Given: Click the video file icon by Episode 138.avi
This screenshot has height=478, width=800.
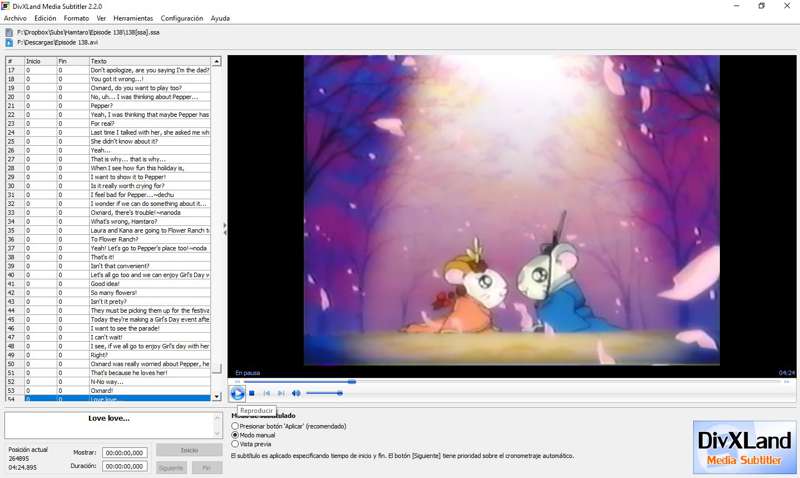Looking at the screenshot, I should 9,42.
